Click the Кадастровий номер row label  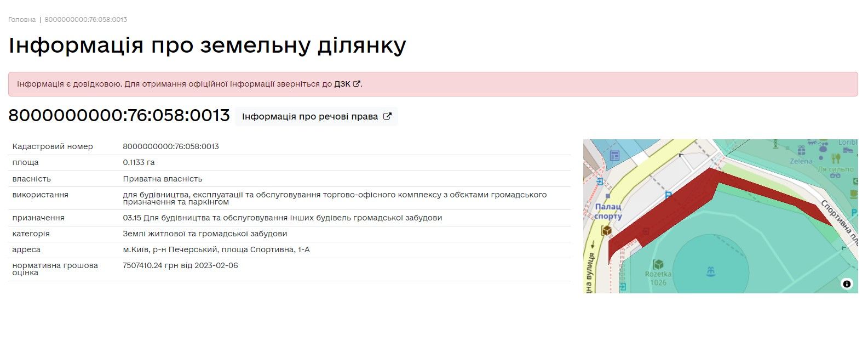coord(53,146)
